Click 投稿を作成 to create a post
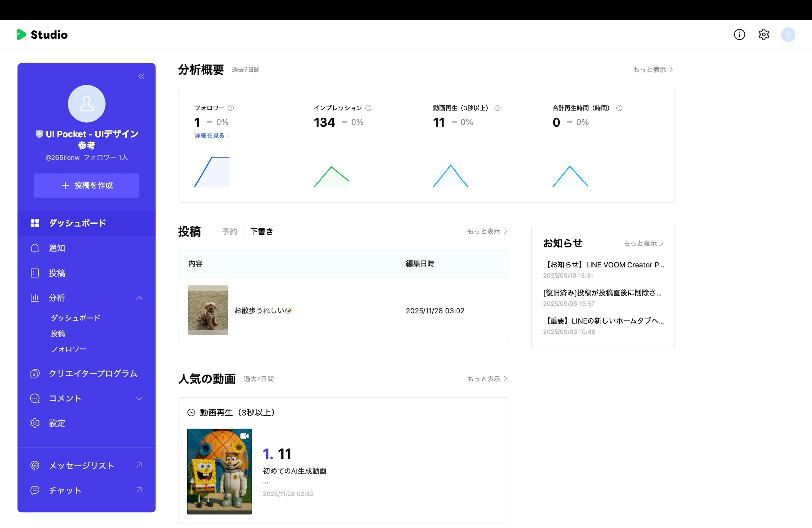812x528 pixels. pyautogui.click(x=86, y=185)
